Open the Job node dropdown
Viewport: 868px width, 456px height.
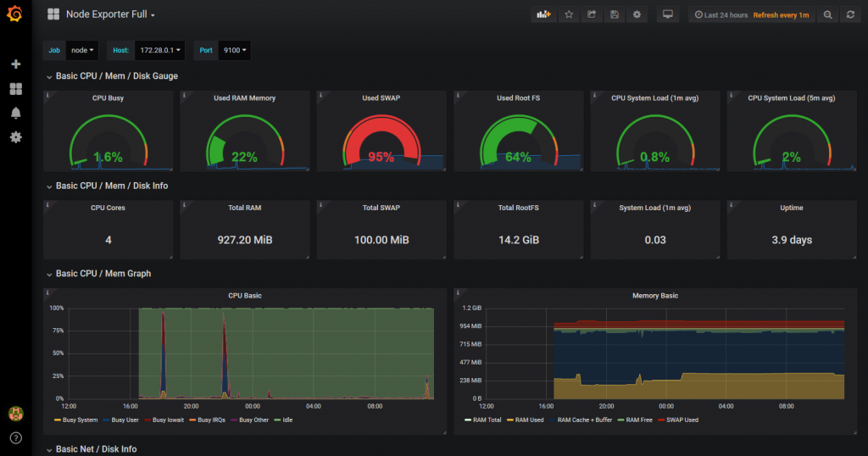pyautogui.click(x=82, y=50)
